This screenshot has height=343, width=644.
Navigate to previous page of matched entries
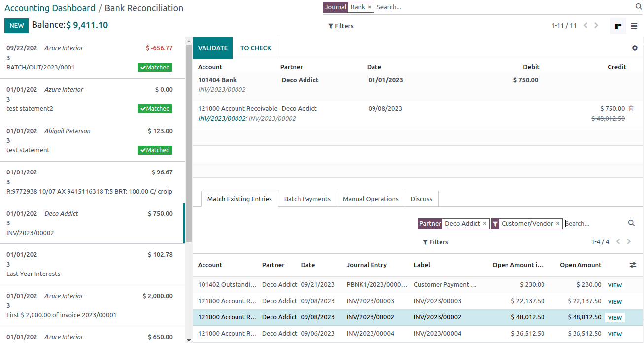(619, 241)
